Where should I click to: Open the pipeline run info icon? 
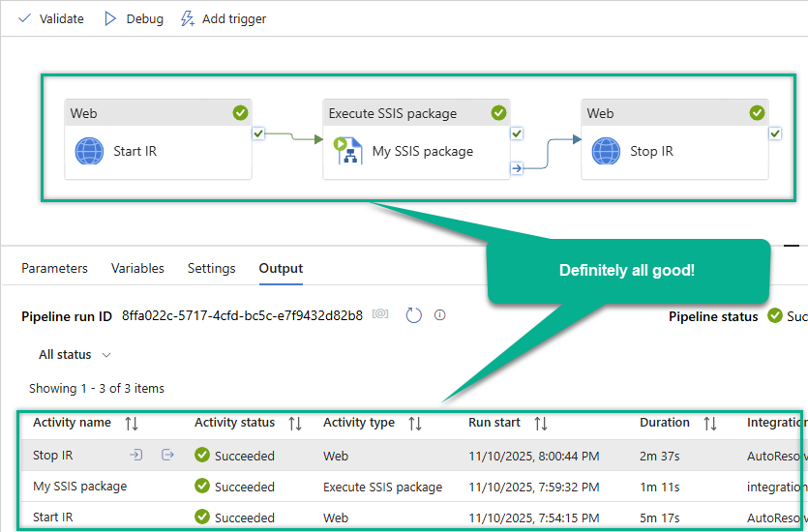pyautogui.click(x=440, y=315)
